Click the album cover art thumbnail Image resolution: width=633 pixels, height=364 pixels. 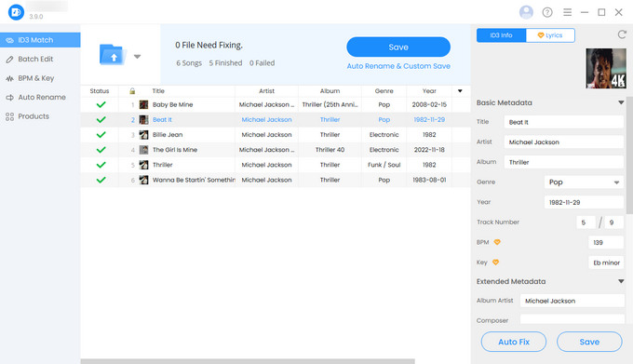click(x=606, y=68)
